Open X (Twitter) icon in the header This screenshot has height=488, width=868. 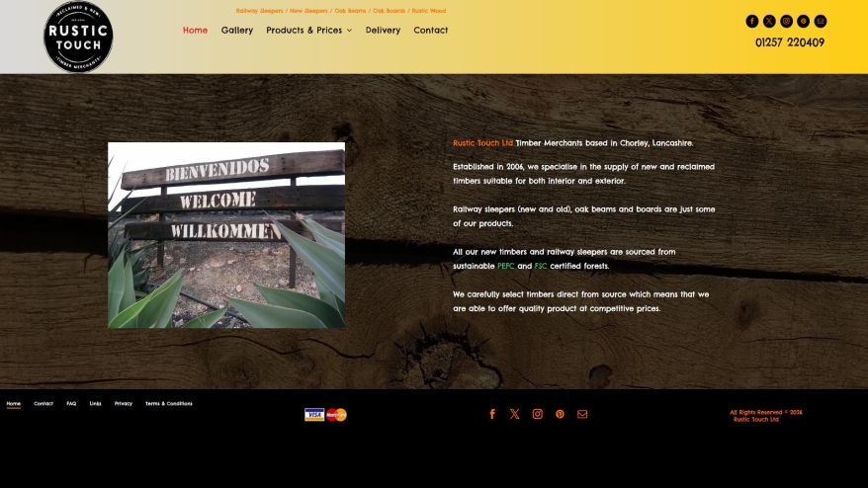pos(769,21)
